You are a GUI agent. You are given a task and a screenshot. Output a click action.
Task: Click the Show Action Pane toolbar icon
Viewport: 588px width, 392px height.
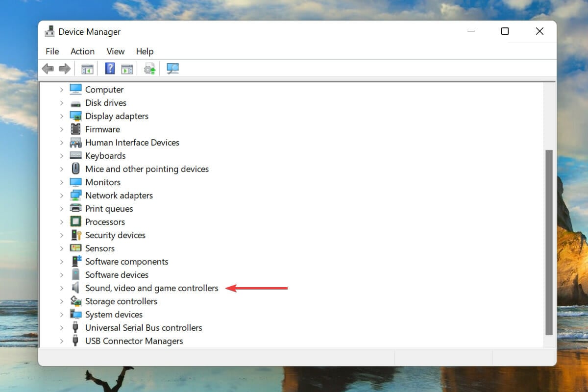coord(128,68)
